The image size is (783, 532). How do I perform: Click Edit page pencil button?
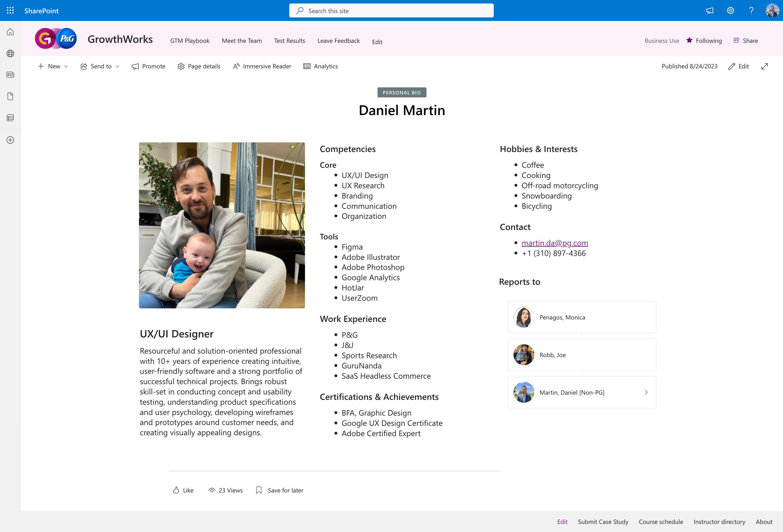pos(738,66)
